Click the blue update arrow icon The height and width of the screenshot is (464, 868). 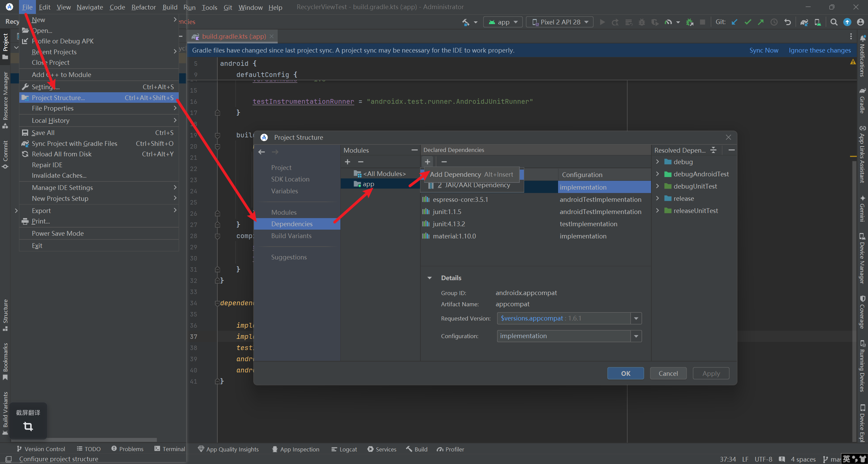[x=847, y=22]
